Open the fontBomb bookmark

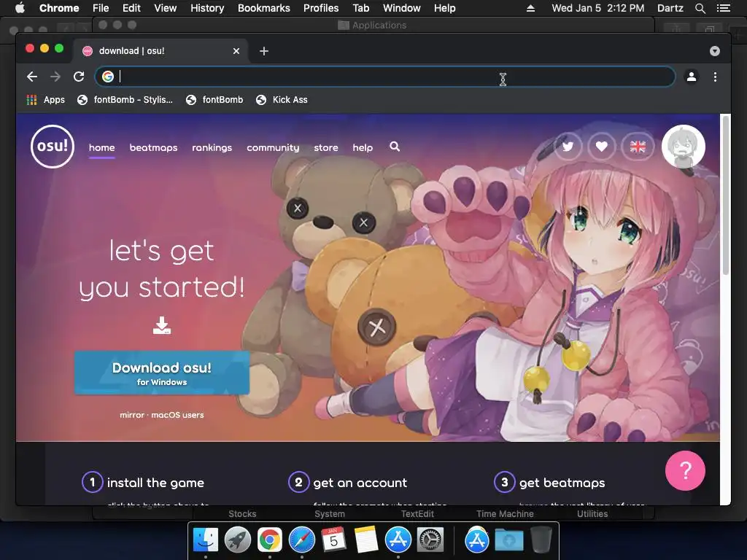coord(214,99)
